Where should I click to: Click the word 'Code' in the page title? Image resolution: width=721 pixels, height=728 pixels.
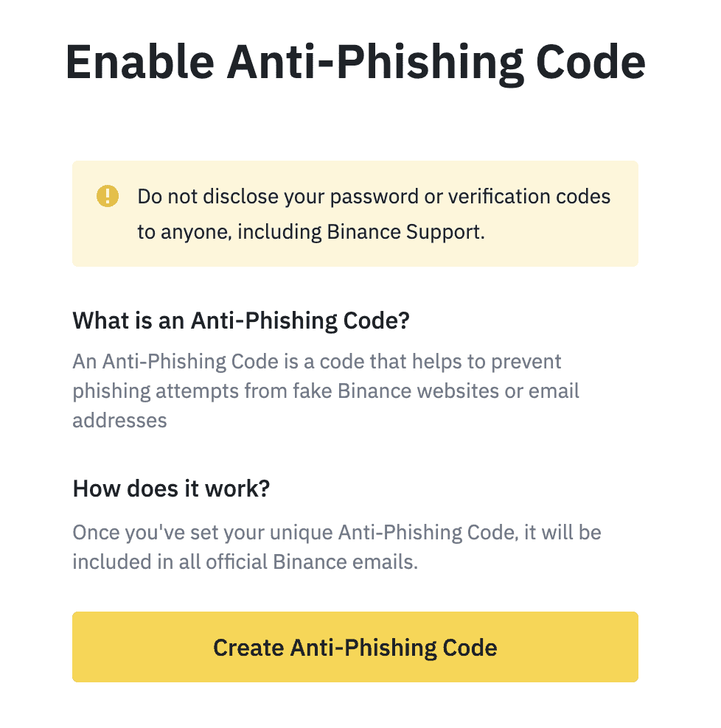(x=591, y=62)
